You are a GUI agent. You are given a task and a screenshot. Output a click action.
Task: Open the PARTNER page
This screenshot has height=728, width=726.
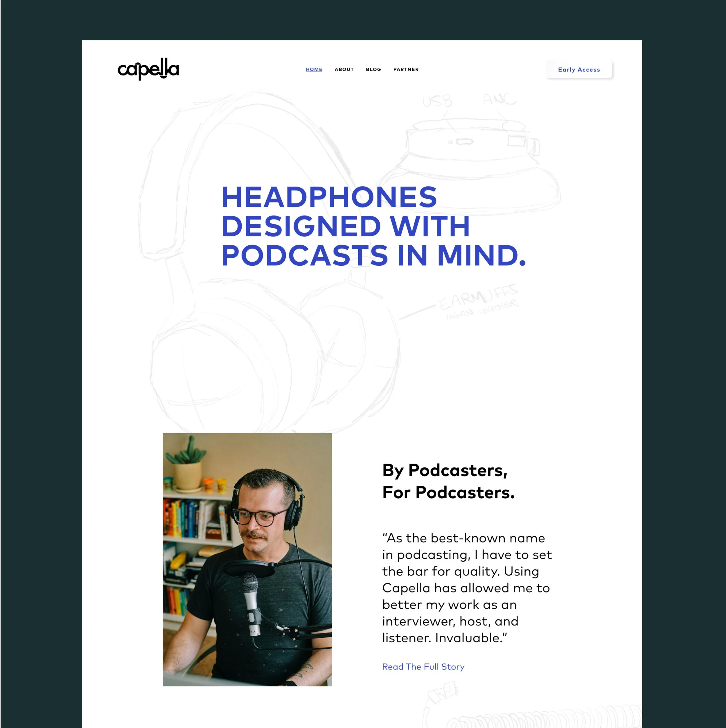pos(406,69)
